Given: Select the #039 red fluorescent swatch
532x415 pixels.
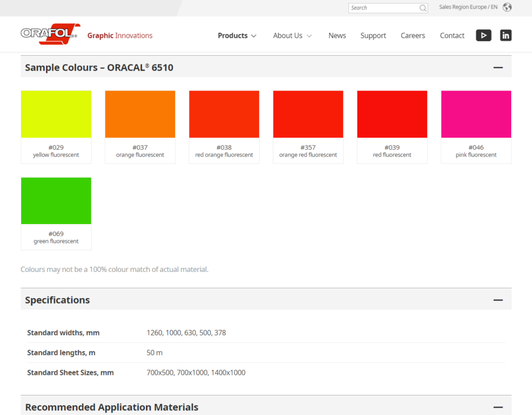Looking at the screenshot, I should click(x=392, y=114).
